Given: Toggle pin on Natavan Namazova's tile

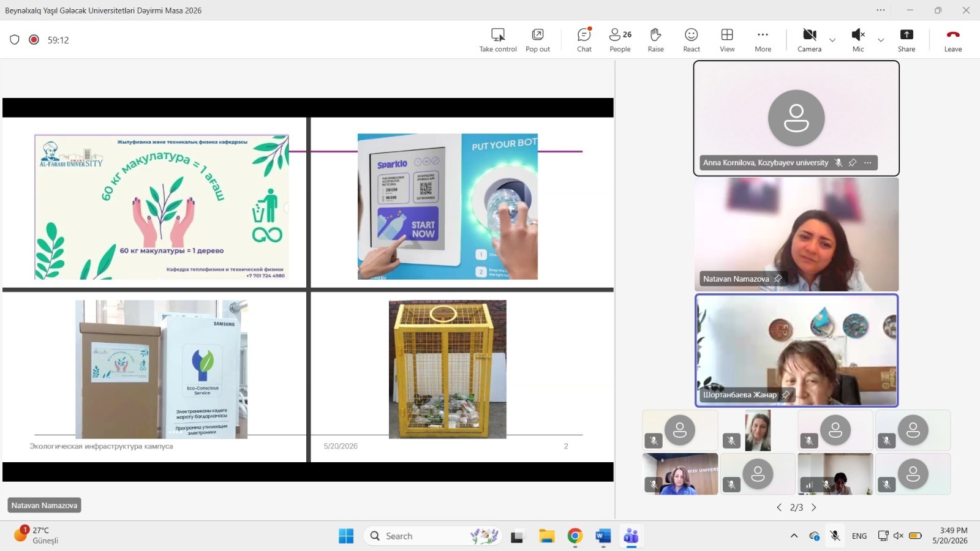Looking at the screenshot, I should (x=778, y=279).
